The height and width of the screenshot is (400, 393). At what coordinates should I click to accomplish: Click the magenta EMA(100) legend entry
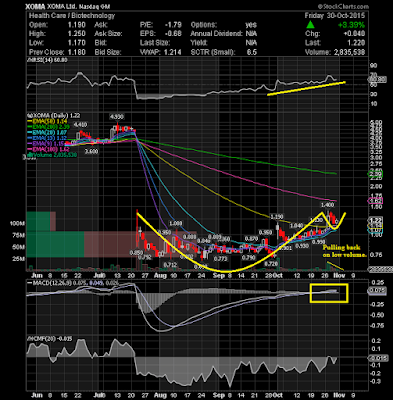[47, 150]
